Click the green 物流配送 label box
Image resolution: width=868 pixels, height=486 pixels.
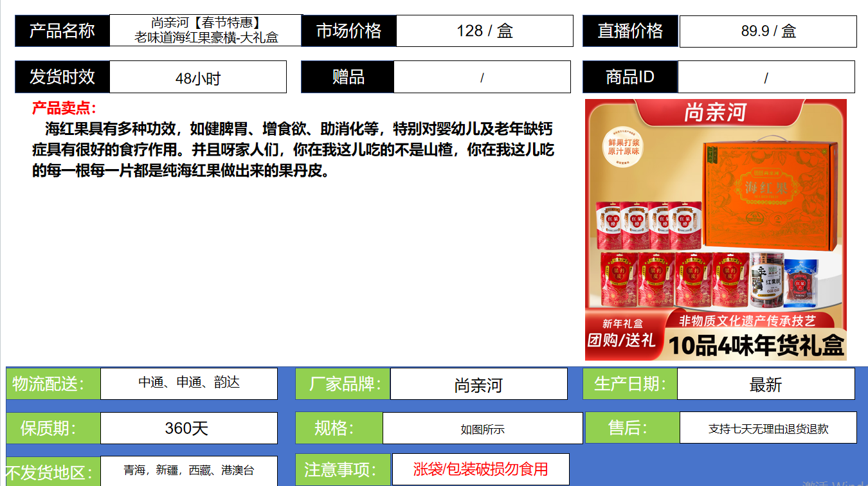(x=53, y=384)
